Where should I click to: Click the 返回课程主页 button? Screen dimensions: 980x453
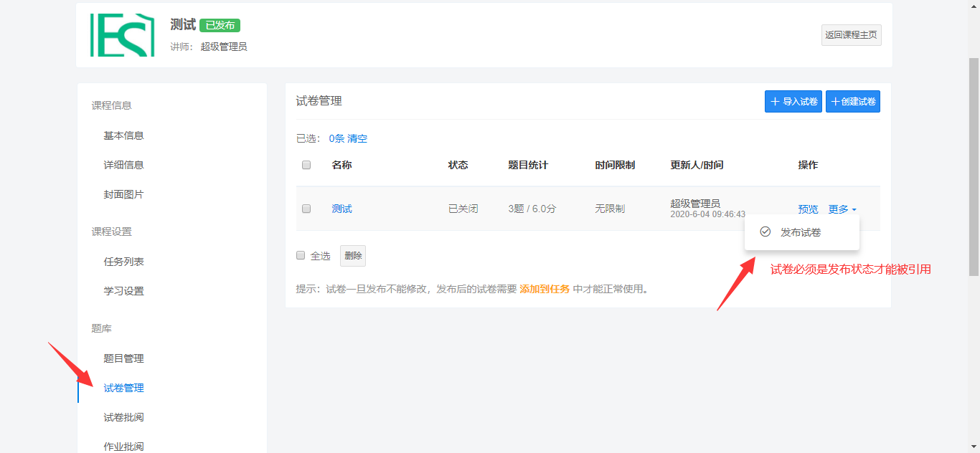tap(851, 35)
